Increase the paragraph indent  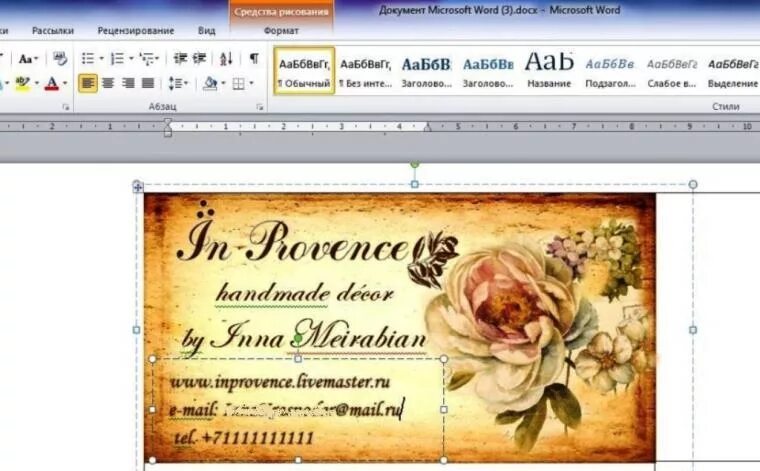coord(200,59)
